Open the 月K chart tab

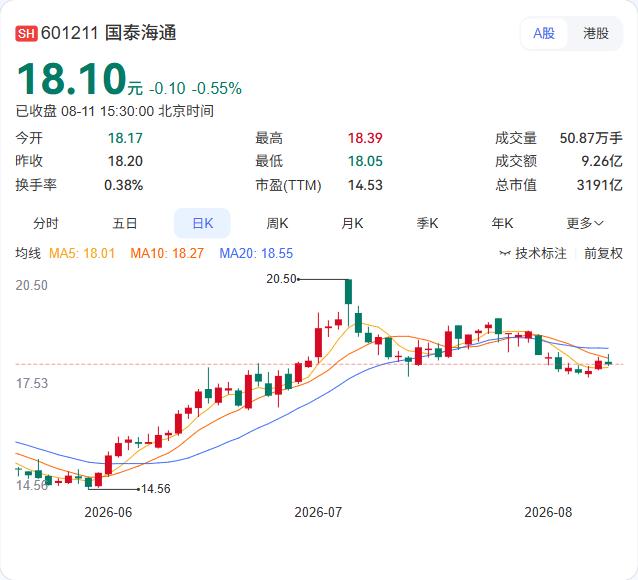(352, 223)
